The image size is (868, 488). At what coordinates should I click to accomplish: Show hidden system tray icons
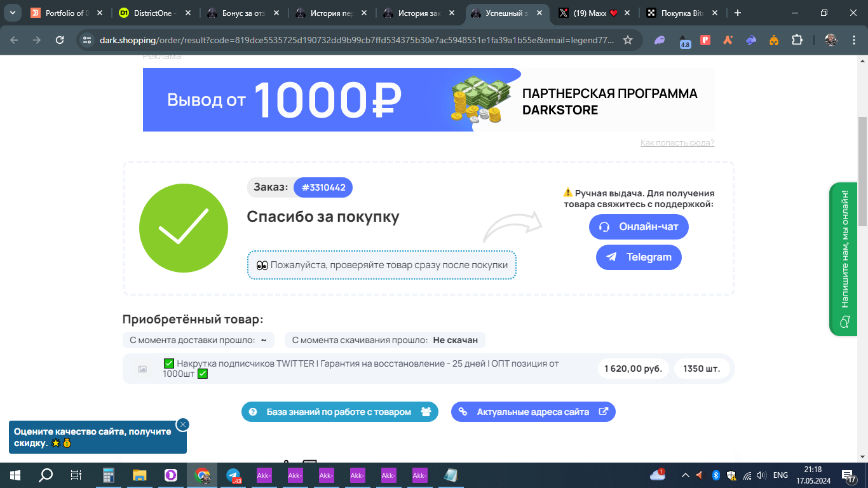(x=685, y=475)
